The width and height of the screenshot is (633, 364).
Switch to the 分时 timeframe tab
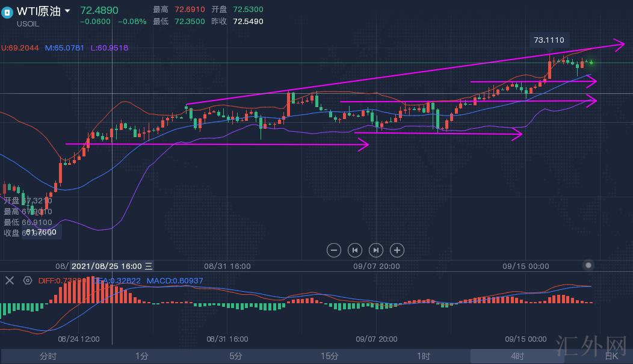point(48,356)
